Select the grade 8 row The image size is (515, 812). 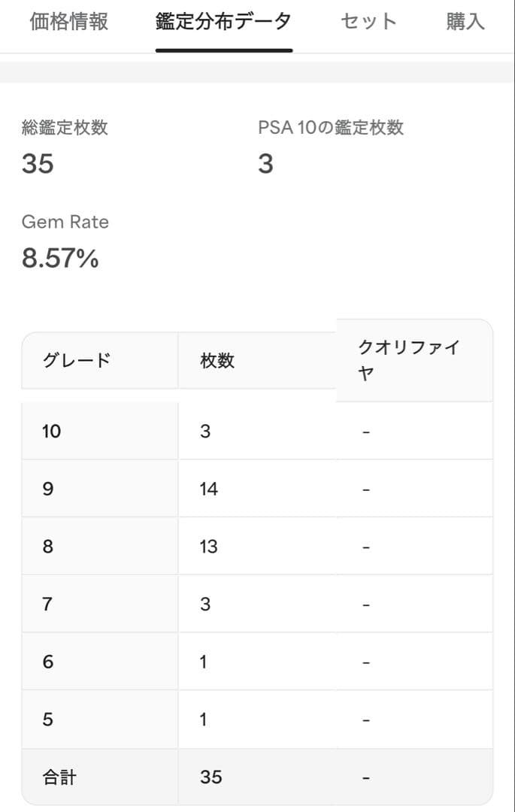(48, 547)
